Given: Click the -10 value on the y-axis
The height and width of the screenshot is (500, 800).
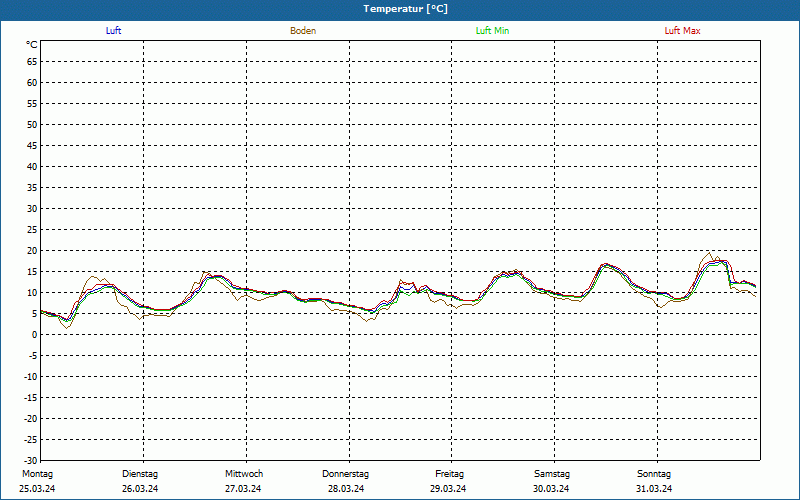Looking at the screenshot, I should (x=31, y=377).
